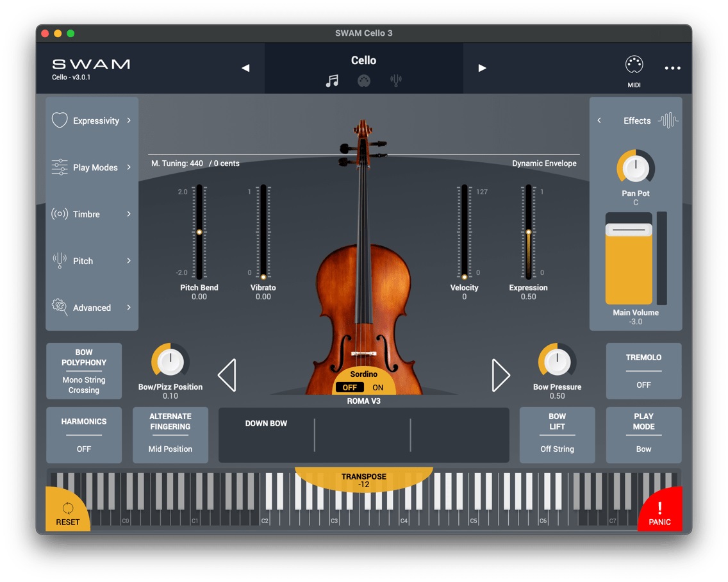Select the palette icon under Cello
The height and width of the screenshot is (582, 728).
pyautogui.click(x=364, y=81)
